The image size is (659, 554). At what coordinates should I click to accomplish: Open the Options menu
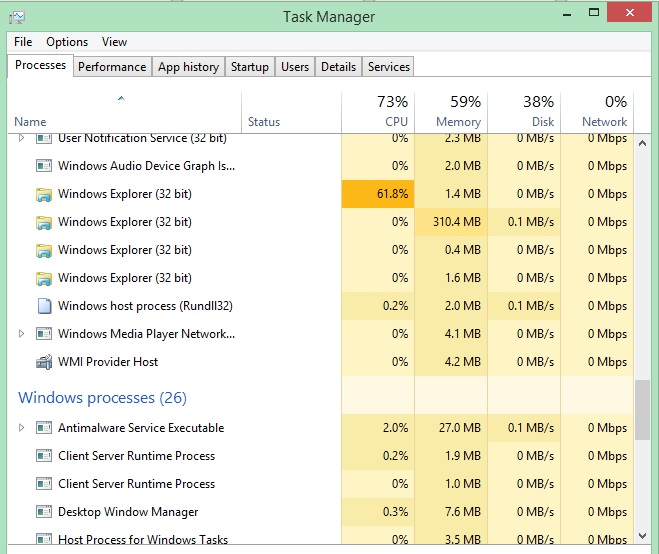click(x=67, y=42)
